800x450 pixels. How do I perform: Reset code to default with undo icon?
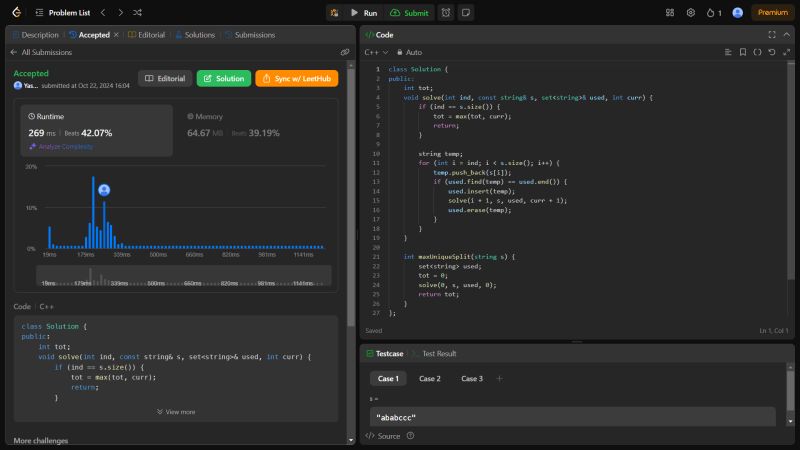pyautogui.click(x=771, y=52)
